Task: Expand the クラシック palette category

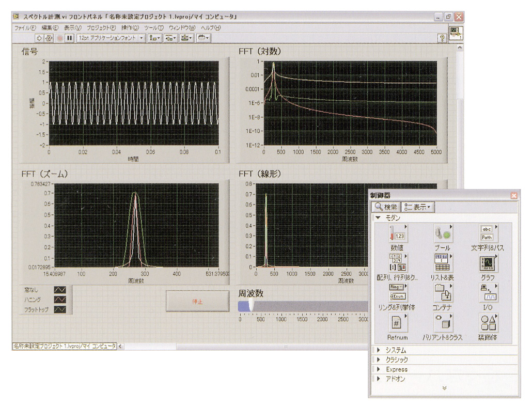Action: (378, 359)
